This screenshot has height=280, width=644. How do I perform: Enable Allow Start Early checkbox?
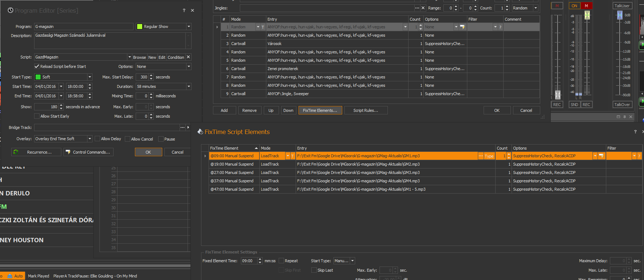pyautogui.click(x=37, y=116)
